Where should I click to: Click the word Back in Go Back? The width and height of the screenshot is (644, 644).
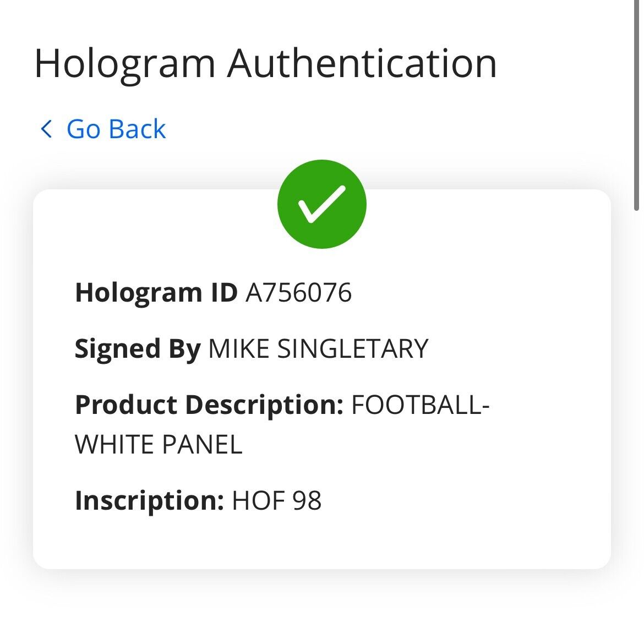click(137, 129)
